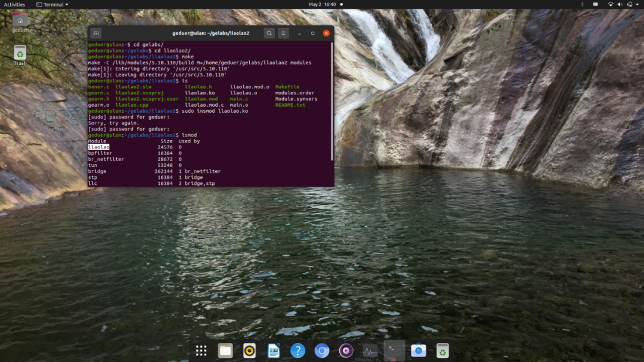
Task: Open Rhythmbox music player from the dock
Action: tap(249, 351)
